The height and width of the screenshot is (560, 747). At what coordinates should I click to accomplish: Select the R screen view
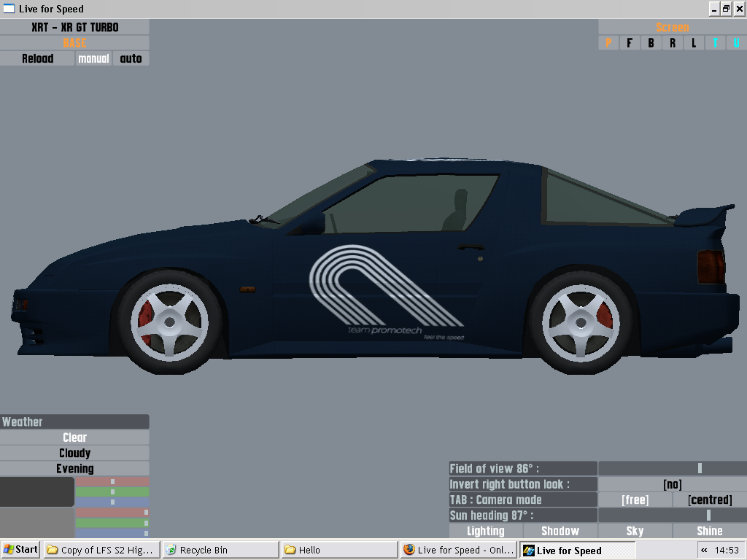[x=672, y=43]
